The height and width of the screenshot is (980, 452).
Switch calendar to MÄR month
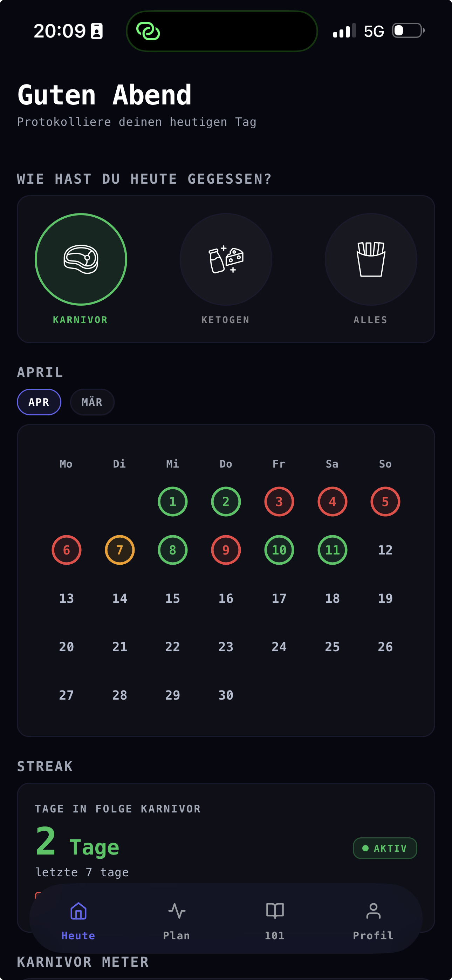click(x=92, y=402)
